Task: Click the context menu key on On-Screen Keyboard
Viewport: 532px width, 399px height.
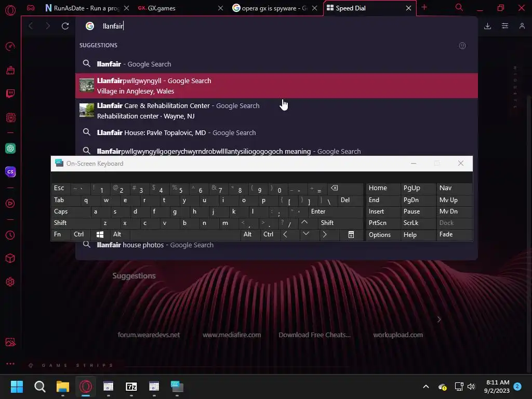Action: 351,234
